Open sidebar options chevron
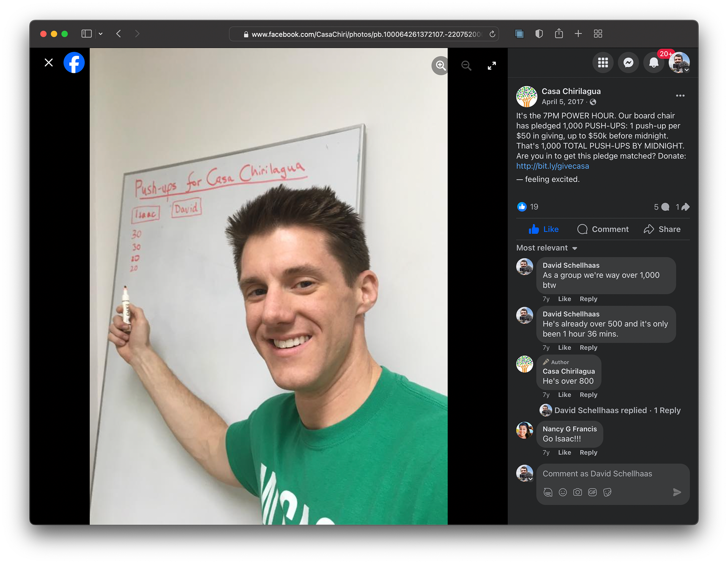This screenshot has width=728, height=564. (x=100, y=34)
